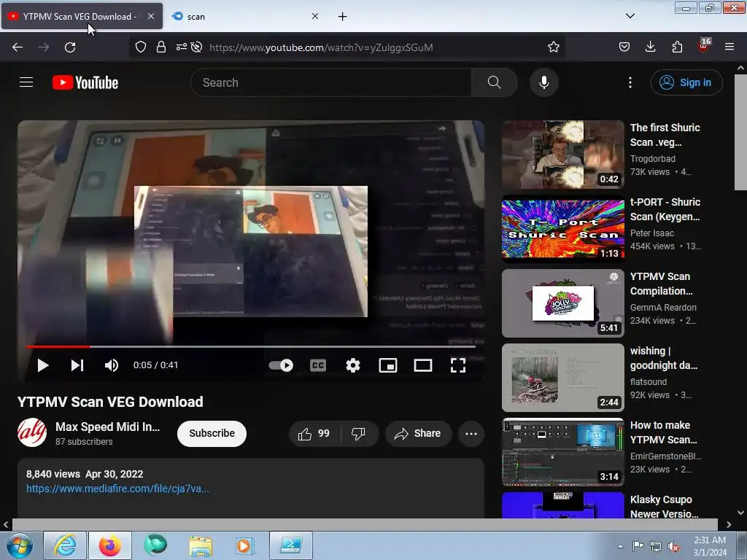Like the video with 99 likes
The height and width of the screenshot is (560, 747).
tap(314, 433)
